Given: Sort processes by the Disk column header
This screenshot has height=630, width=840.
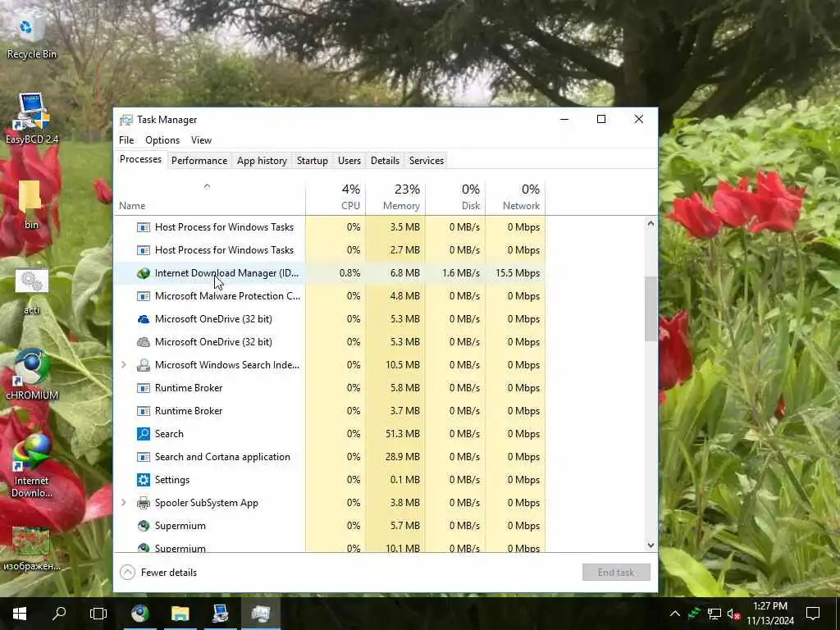Looking at the screenshot, I should tap(456, 197).
